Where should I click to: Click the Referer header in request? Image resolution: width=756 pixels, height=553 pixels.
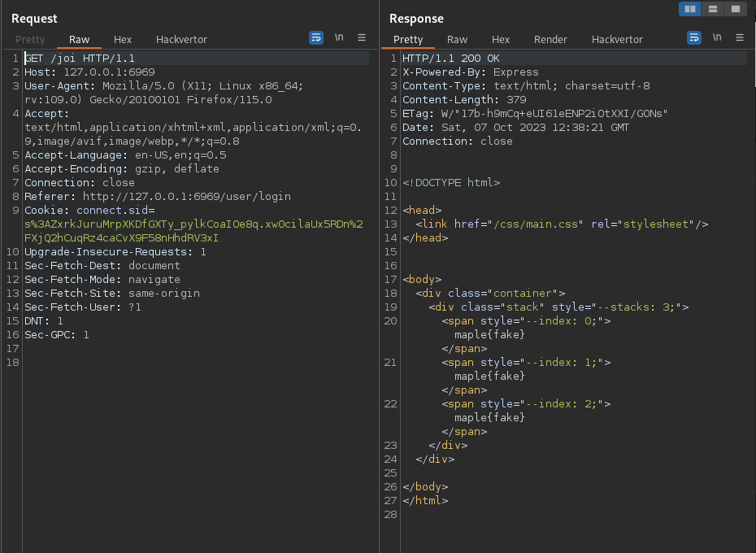click(158, 197)
